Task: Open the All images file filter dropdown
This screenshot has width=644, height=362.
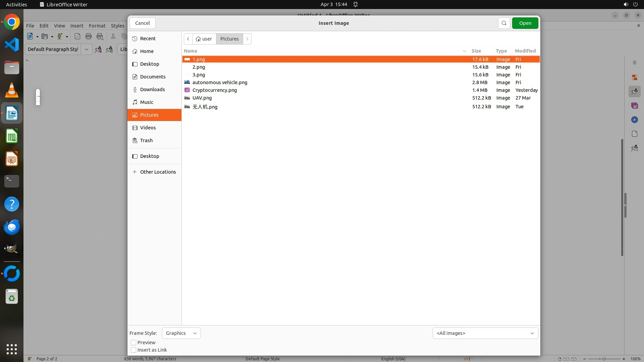Action: pos(485,333)
